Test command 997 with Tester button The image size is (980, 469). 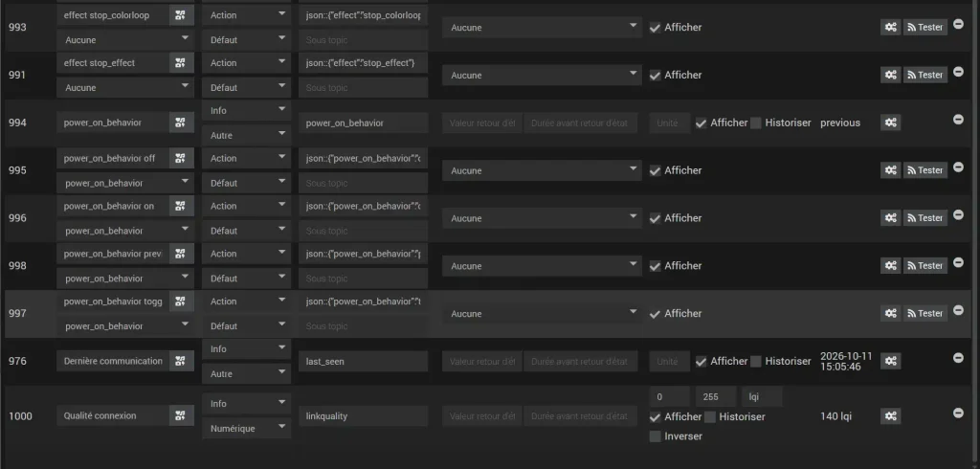click(925, 313)
